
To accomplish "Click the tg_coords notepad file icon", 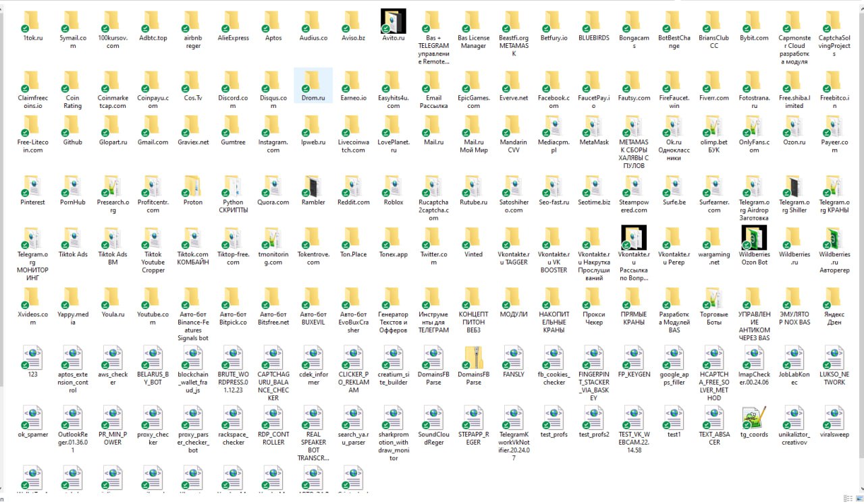I will pos(754,418).
